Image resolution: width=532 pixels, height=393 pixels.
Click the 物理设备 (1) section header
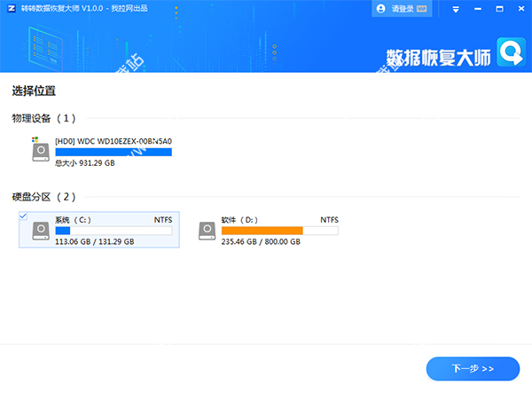tap(43, 119)
